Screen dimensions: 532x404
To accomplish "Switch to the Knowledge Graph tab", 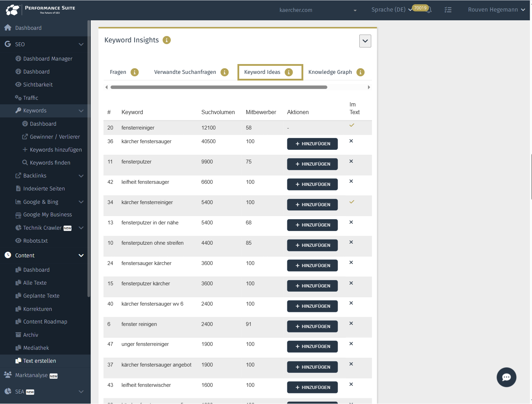I will (x=330, y=72).
